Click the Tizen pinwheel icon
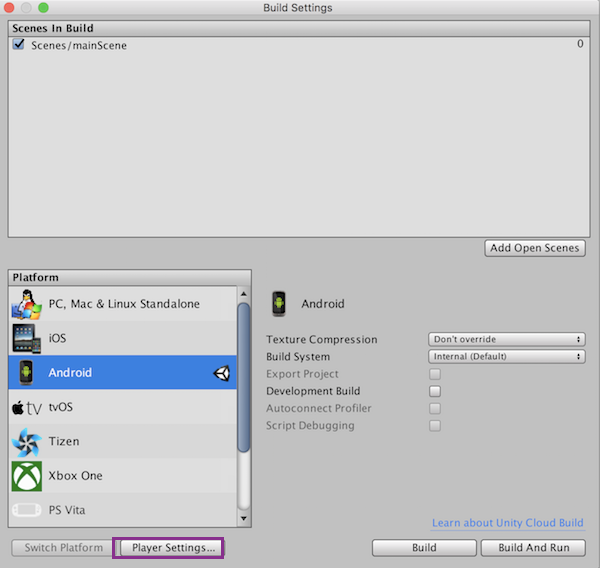Screen dimensions: 600x568 [x=26, y=442]
